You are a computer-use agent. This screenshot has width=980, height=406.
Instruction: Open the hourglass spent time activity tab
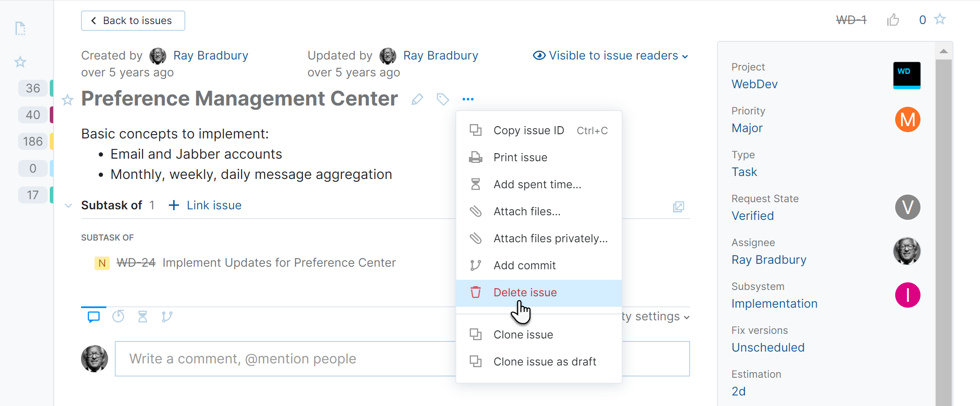[143, 317]
